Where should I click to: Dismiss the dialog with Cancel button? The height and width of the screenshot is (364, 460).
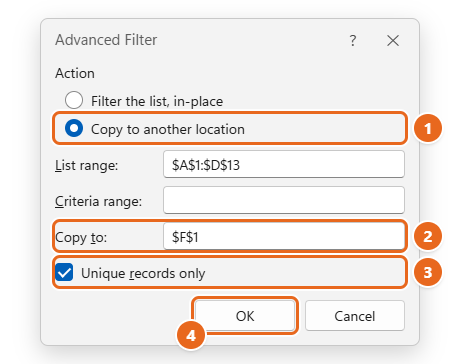pyautogui.click(x=355, y=316)
